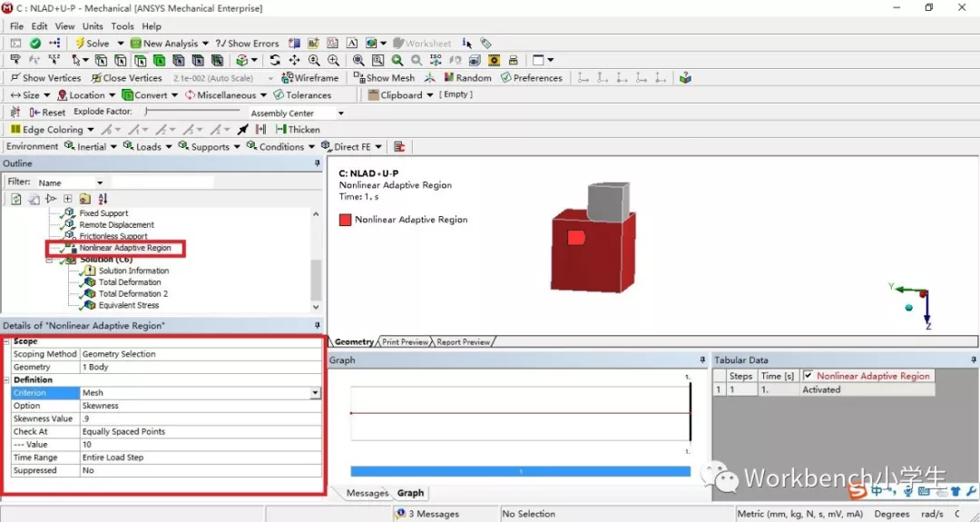Click the explode Reset button
The image size is (980, 522).
(47, 112)
